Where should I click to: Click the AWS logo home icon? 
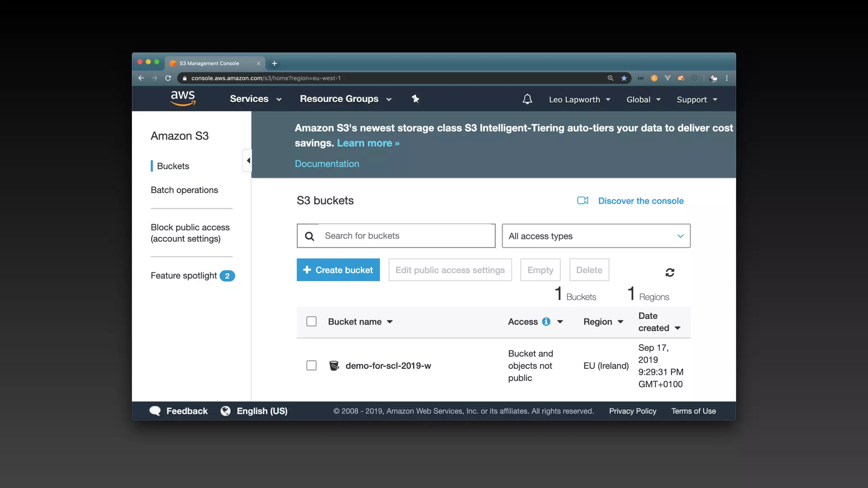pos(183,98)
